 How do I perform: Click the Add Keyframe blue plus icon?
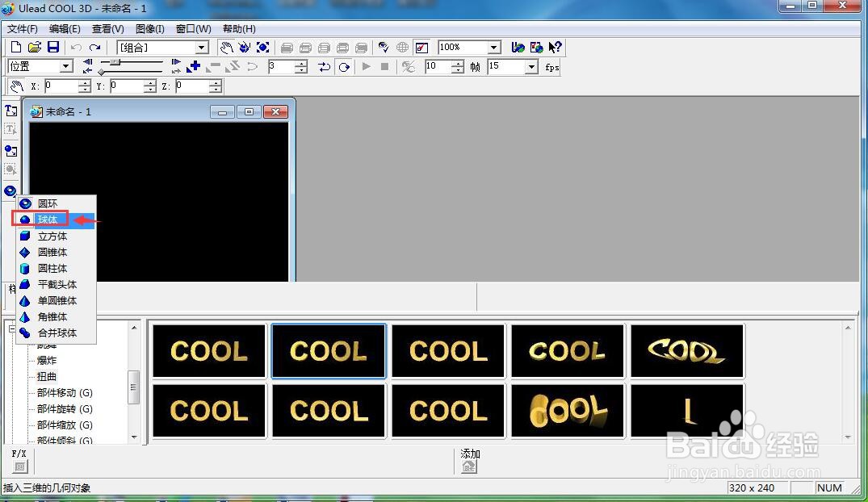point(193,67)
